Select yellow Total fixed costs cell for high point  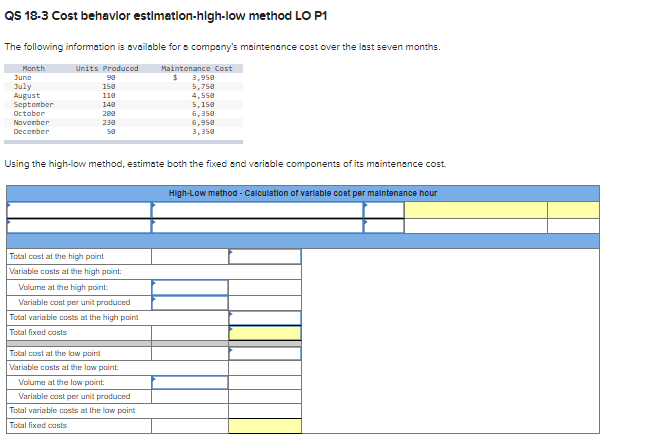265,333
